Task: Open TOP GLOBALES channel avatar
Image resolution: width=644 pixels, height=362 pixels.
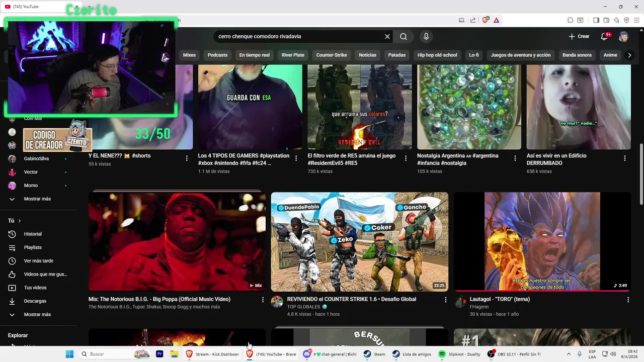Action: click(277, 302)
